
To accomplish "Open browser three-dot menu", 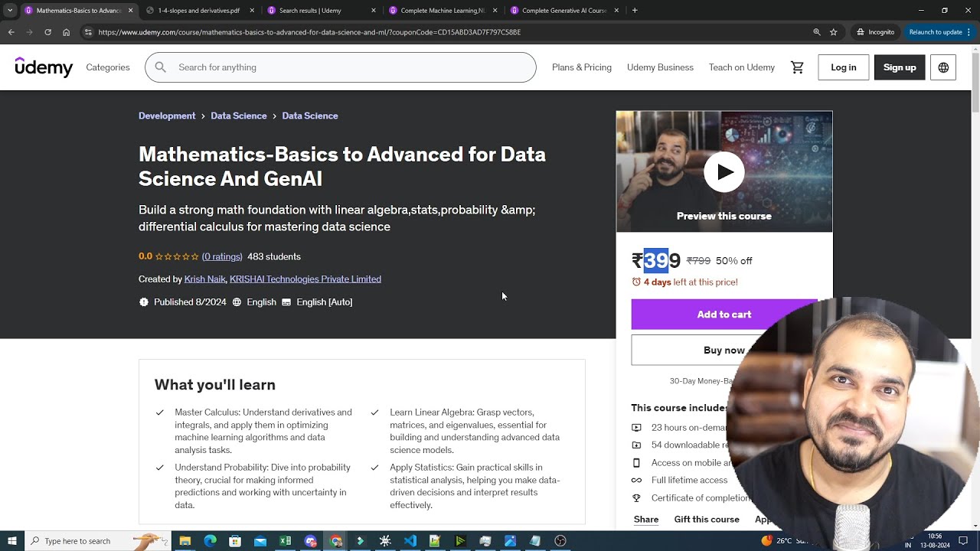I will (x=969, y=32).
